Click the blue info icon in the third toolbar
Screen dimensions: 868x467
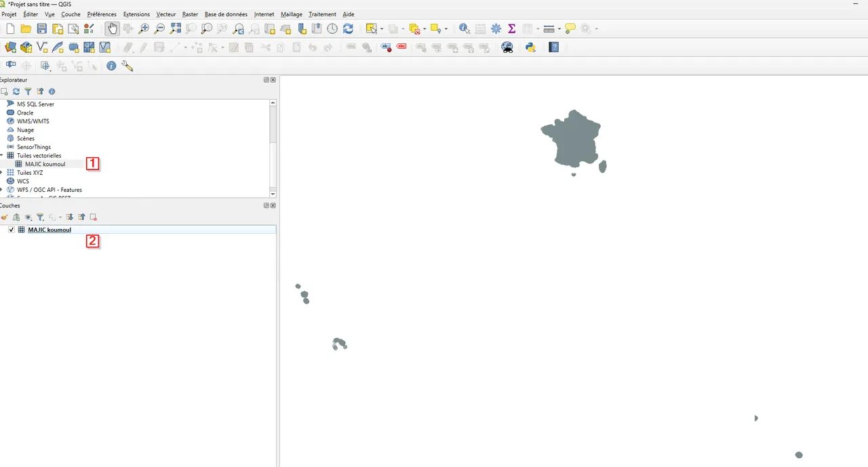tap(111, 66)
